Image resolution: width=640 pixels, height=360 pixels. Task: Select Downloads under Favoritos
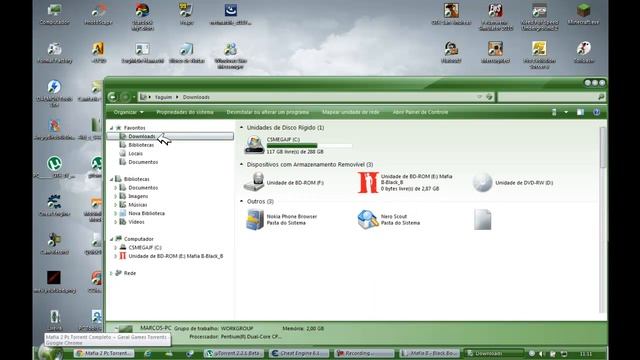point(170,136)
